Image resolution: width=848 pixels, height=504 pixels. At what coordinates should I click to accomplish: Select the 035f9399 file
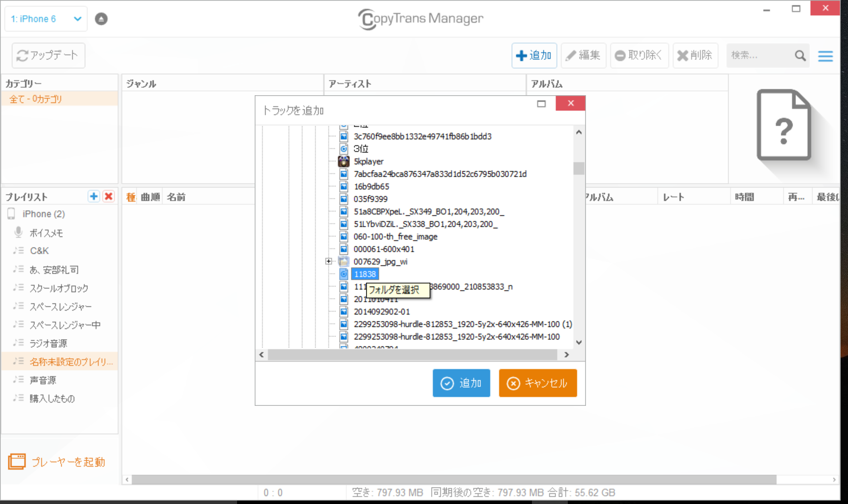point(371,199)
